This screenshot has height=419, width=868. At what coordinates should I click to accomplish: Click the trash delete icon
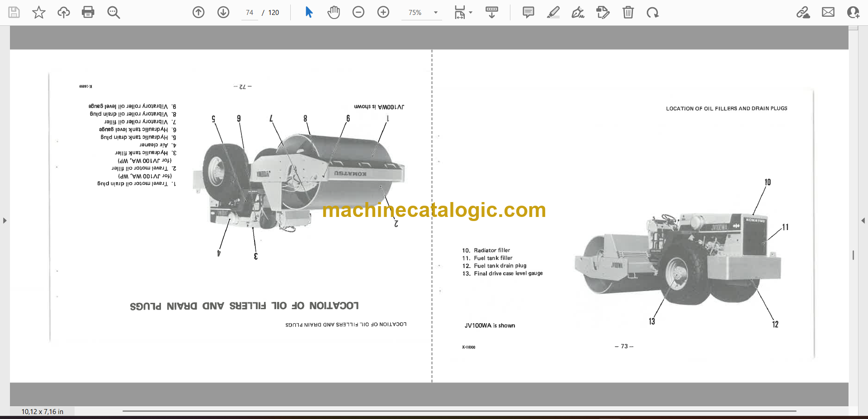(628, 12)
